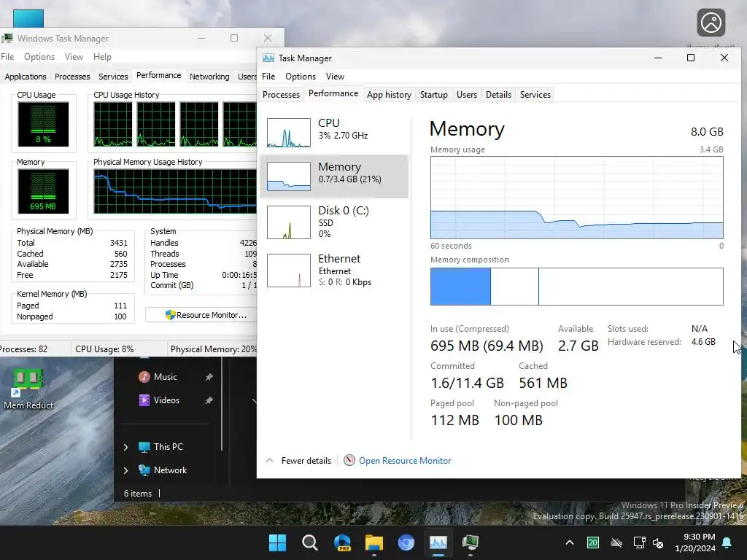Open the Processes tab in Task Manager
The image size is (747, 560).
coord(281,94)
